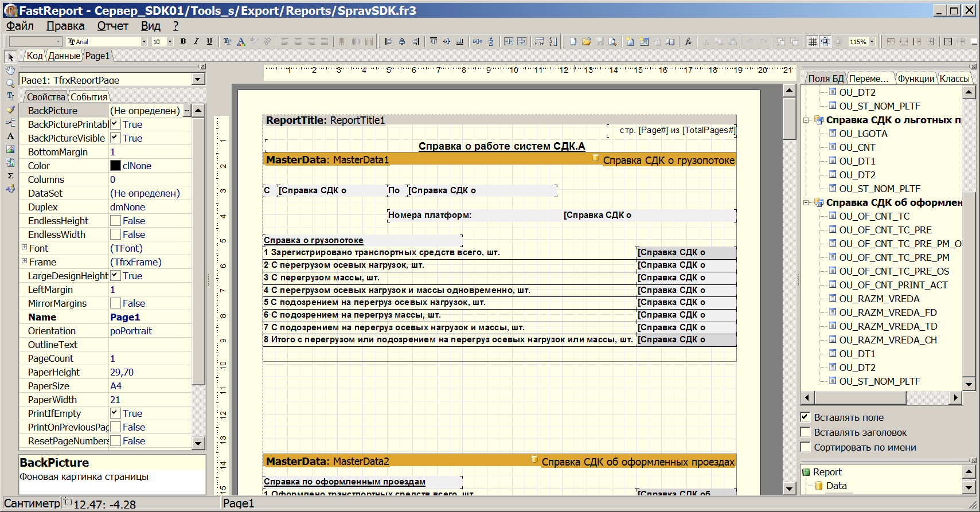Screen dimensions: 980x512
Task: Align selected objects to top edges
Action: pyautogui.click(x=434, y=41)
